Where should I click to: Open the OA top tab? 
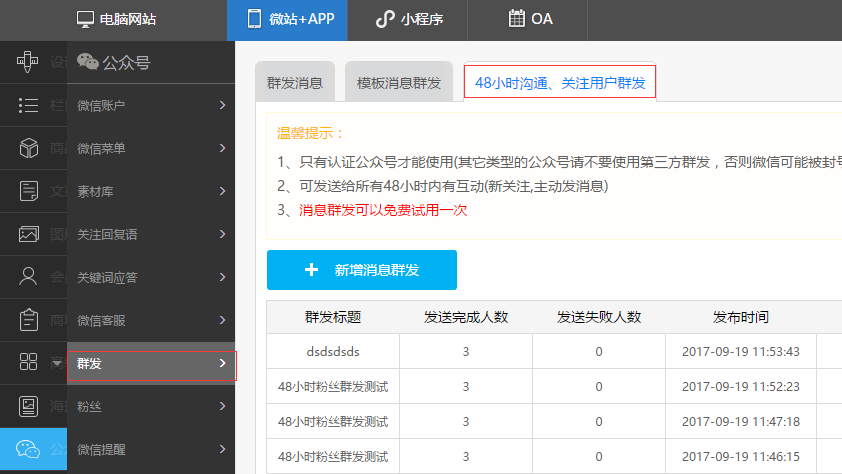(528, 20)
